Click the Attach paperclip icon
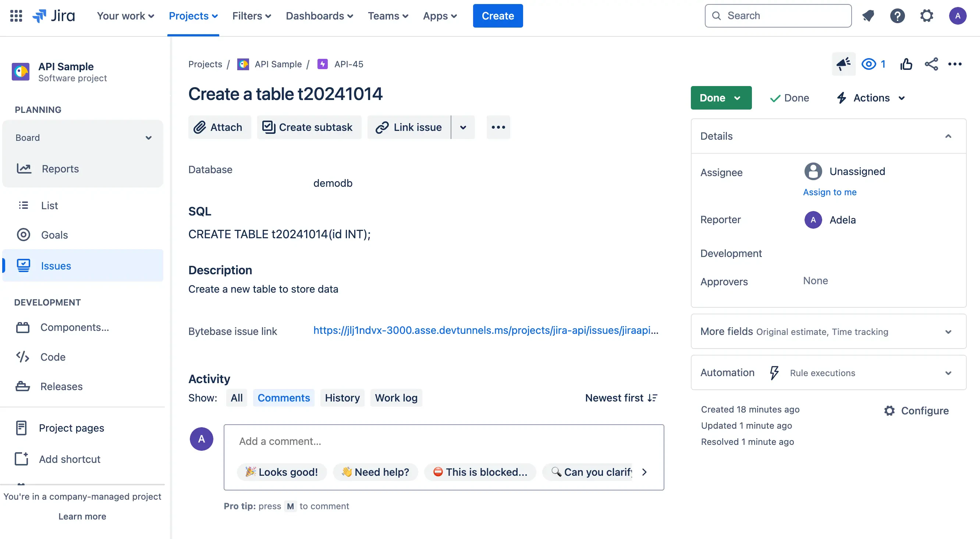The height and width of the screenshot is (539, 980). 200,127
